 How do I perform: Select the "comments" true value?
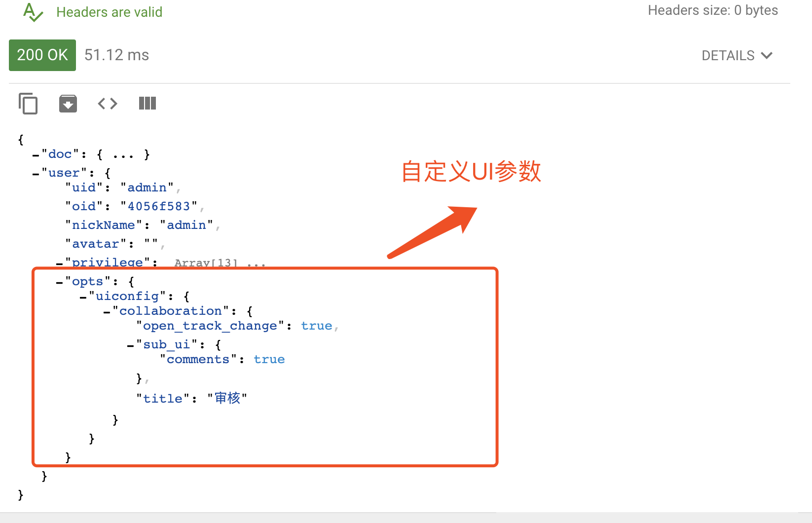[x=269, y=360]
